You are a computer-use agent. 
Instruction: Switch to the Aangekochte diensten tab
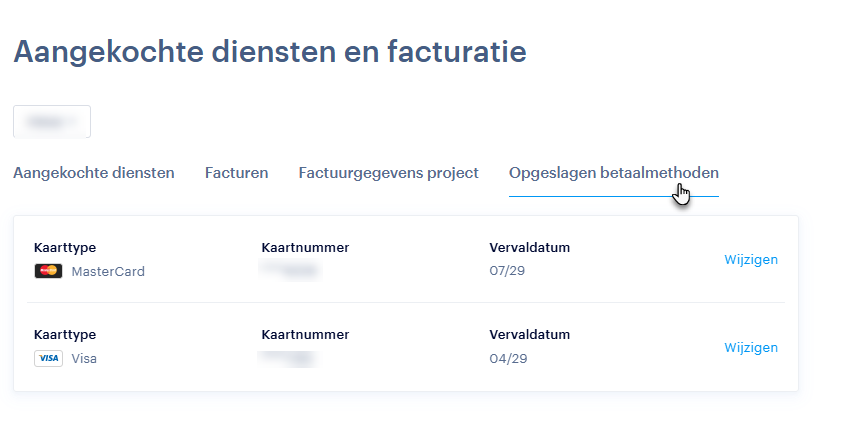[94, 173]
